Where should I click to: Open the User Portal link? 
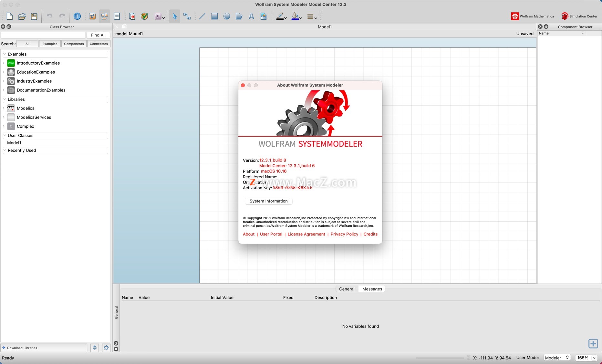click(271, 234)
